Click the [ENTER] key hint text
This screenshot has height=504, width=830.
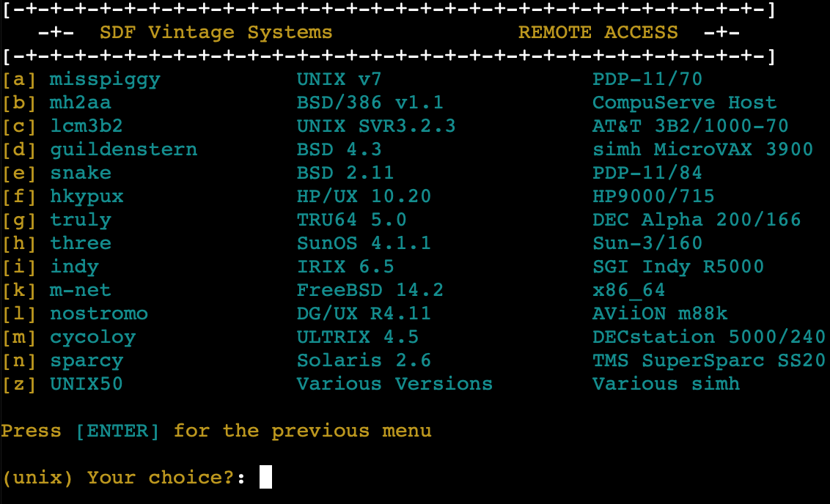[x=117, y=431]
